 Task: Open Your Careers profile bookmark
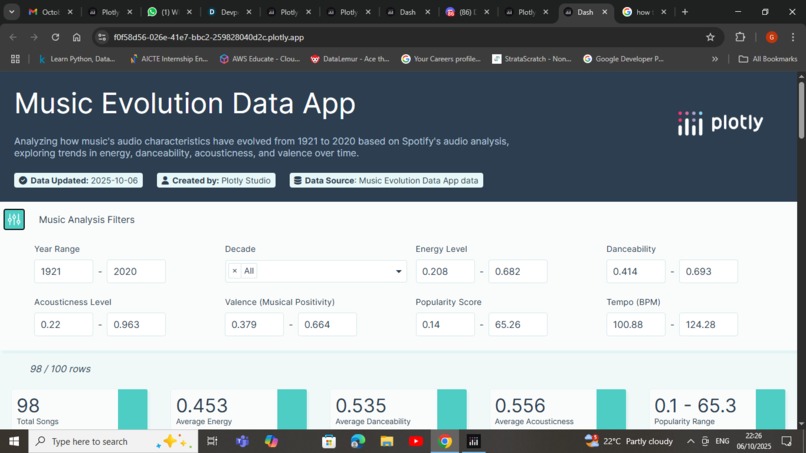click(x=441, y=59)
